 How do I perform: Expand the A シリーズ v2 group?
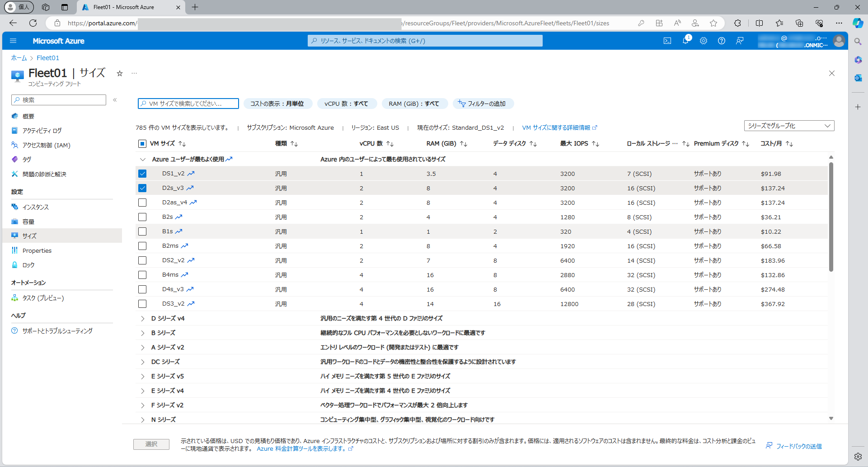pyautogui.click(x=143, y=347)
